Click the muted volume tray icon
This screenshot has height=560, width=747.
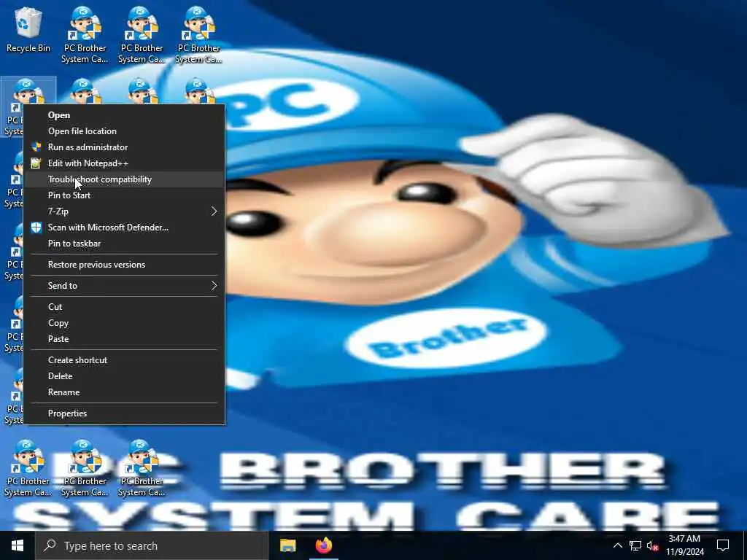point(653,545)
